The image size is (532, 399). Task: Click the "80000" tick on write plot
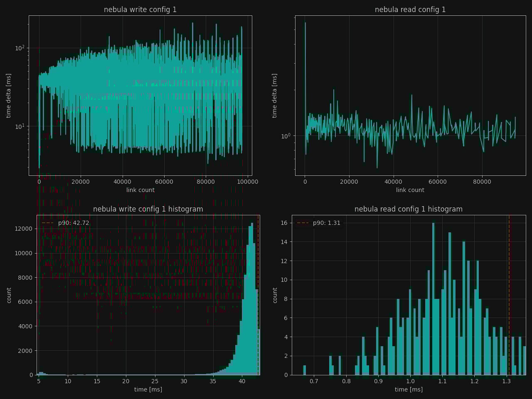pos(206,182)
